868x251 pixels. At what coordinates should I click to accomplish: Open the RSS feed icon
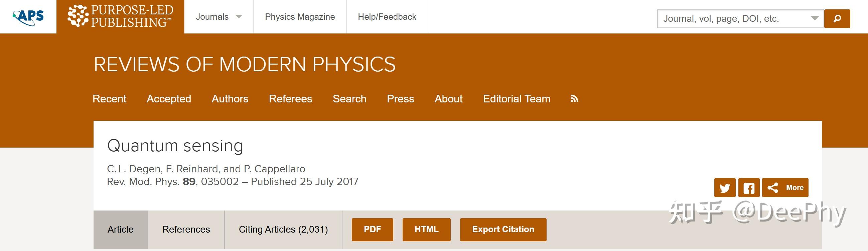pos(574,98)
